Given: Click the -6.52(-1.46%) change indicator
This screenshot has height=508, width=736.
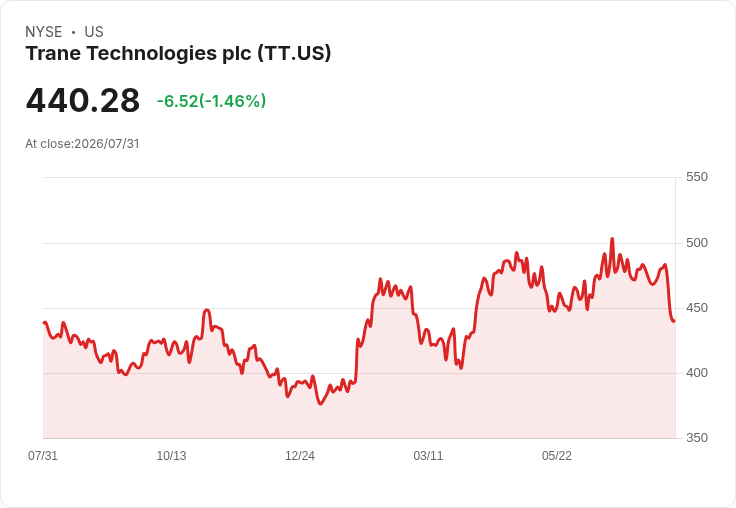Looking at the screenshot, I should 211,101.
